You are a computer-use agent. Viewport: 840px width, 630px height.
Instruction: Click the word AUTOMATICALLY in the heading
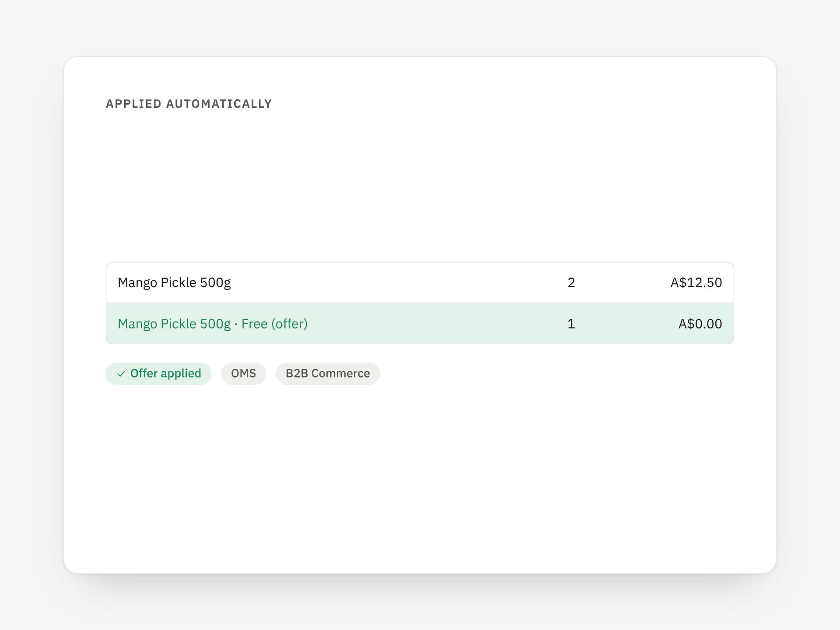pyautogui.click(x=219, y=104)
